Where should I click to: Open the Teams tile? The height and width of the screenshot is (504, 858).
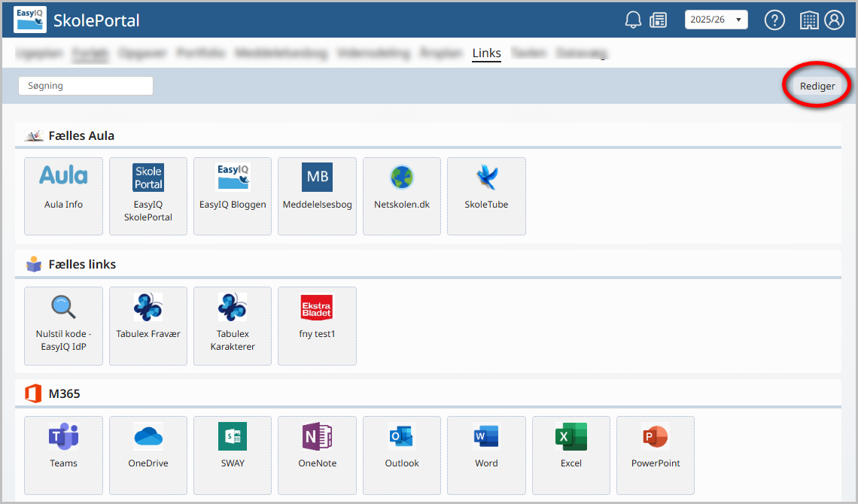pos(63,455)
